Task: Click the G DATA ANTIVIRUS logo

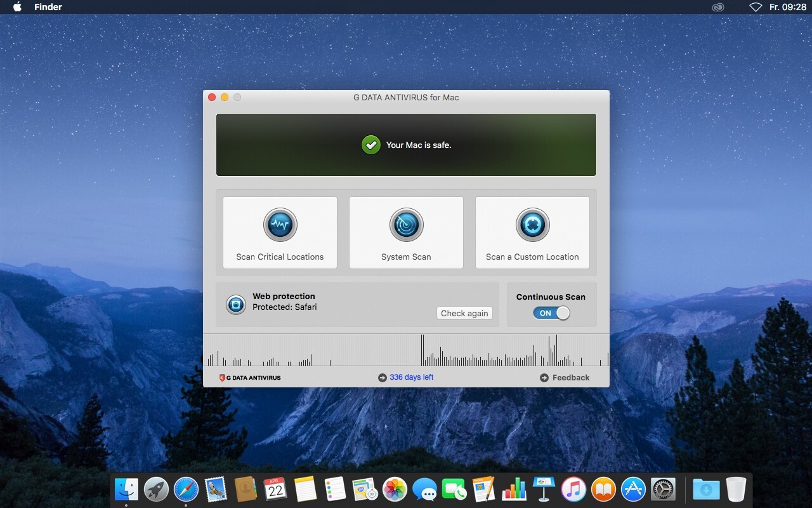Action: (x=250, y=378)
